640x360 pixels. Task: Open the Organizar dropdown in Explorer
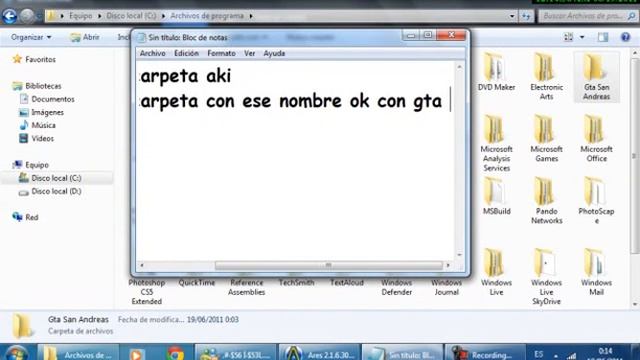click(31, 37)
